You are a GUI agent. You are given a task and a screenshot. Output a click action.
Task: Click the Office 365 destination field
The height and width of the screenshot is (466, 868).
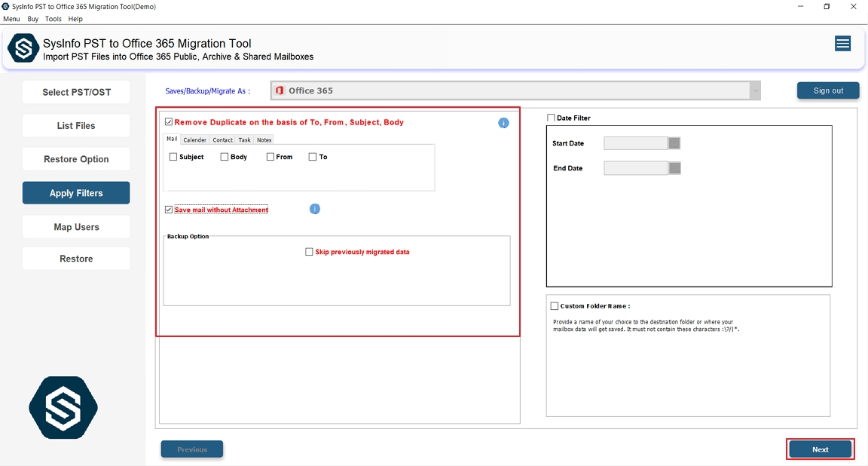pos(515,91)
